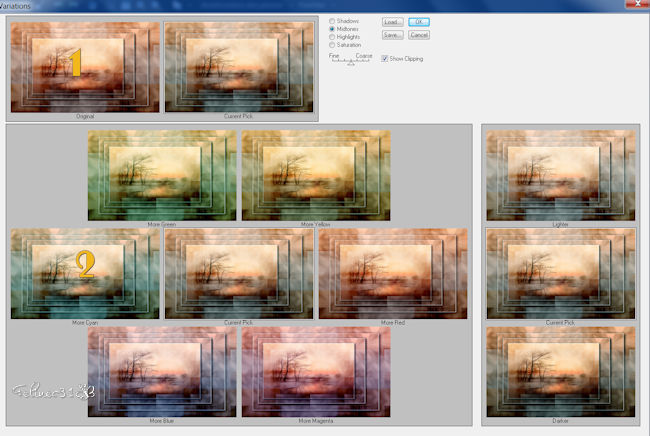This screenshot has height=436, width=650.
Task: Click the Lighter thumbnail
Action: point(560,175)
